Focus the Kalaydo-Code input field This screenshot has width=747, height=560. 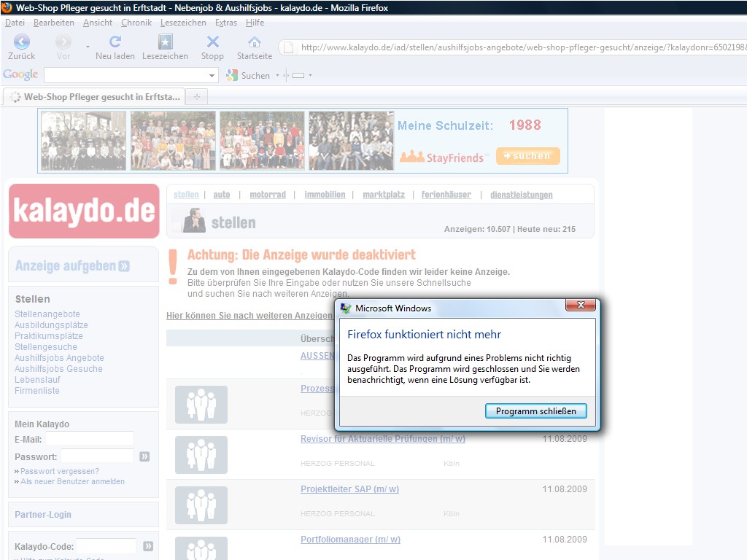click(107, 545)
